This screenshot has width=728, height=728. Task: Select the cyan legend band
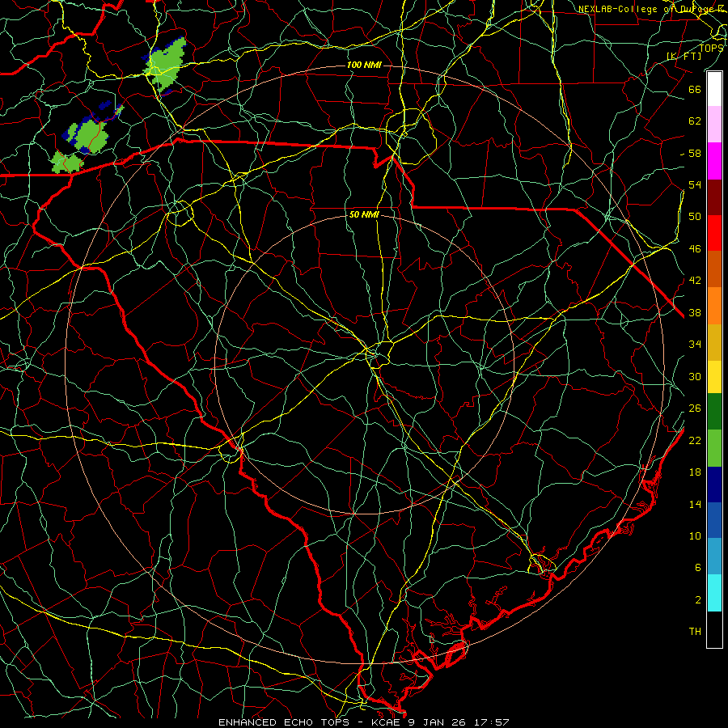click(714, 593)
